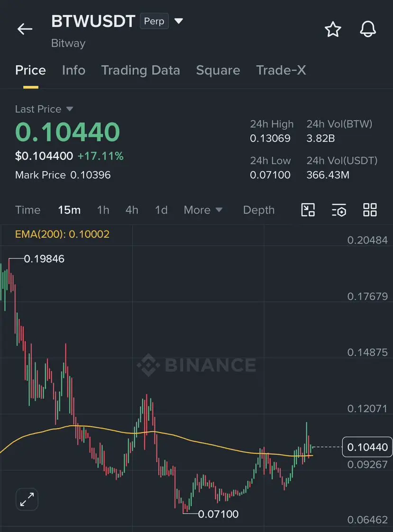The image size is (393, 532).
Task: Tap the 24h Low value 0.07100 in stats
Action: [270, 175]
